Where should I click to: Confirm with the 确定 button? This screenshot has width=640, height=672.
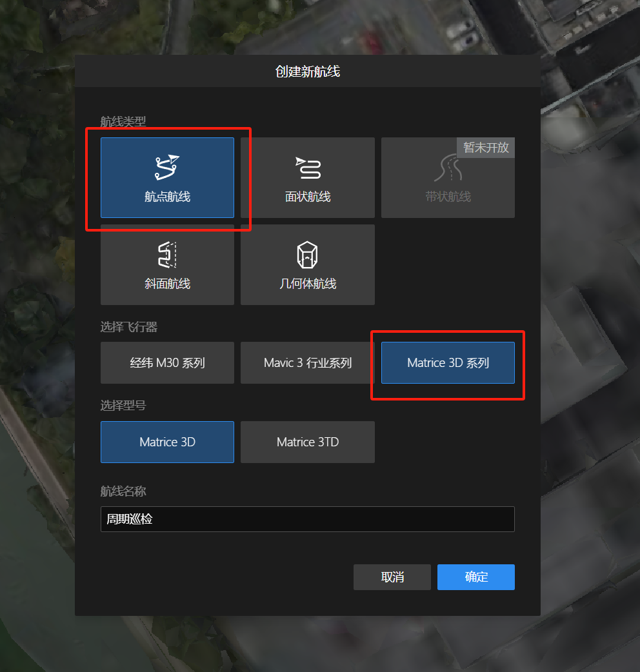(x=476, y=577)
